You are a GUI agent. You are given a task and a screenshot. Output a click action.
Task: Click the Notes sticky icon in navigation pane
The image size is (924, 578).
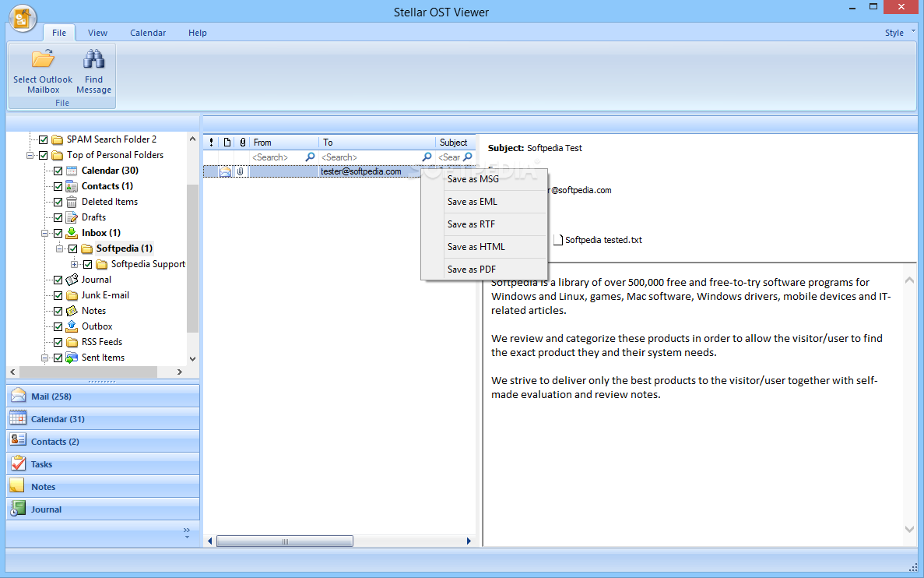(17, 486)
